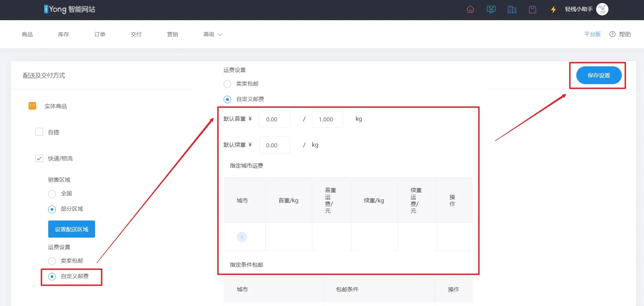Viewport: 644px width, 306px height.
Task: Open the 商品 menu tab
Action: (27, 35)
